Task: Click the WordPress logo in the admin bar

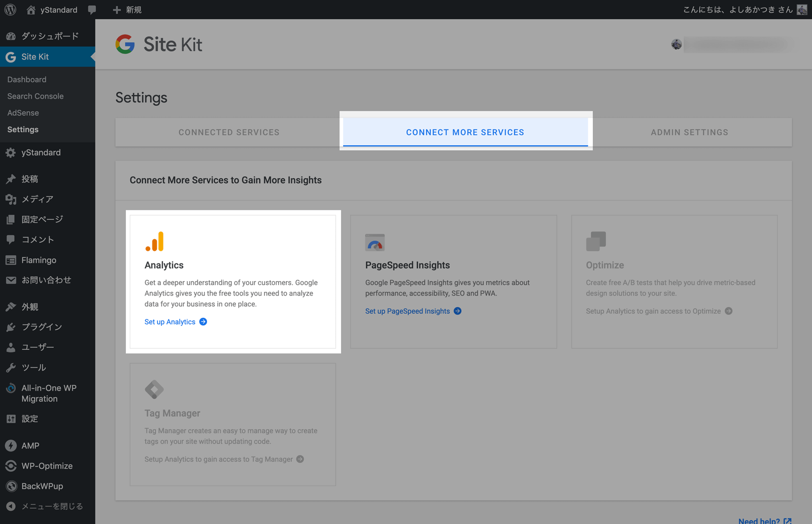Action: point(10,10)
